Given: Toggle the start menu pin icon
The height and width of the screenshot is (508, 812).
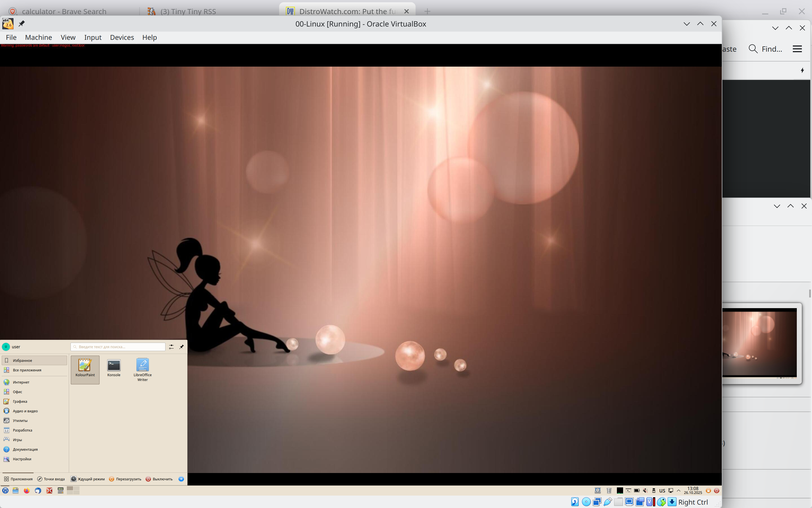Looking at the screenshot, I should click(182, 347).
